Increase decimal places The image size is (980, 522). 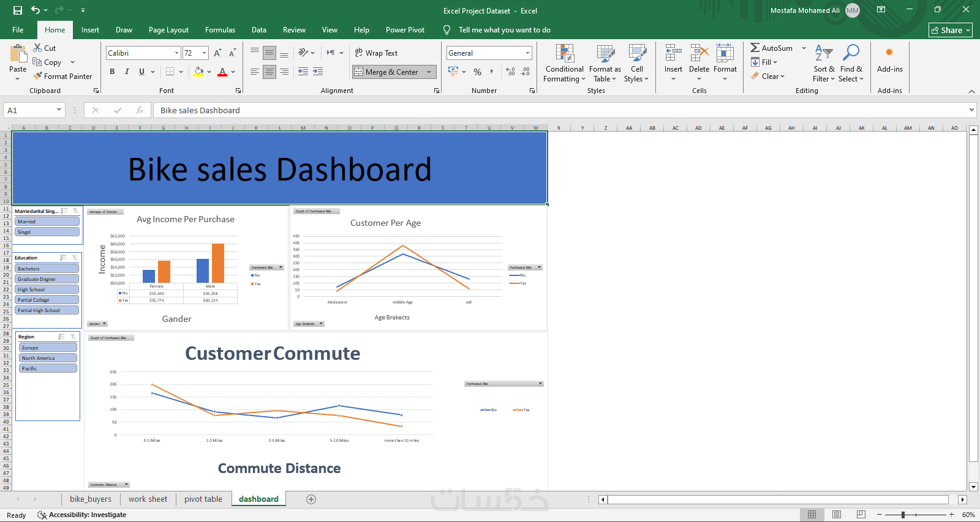(x=511, y=72)
